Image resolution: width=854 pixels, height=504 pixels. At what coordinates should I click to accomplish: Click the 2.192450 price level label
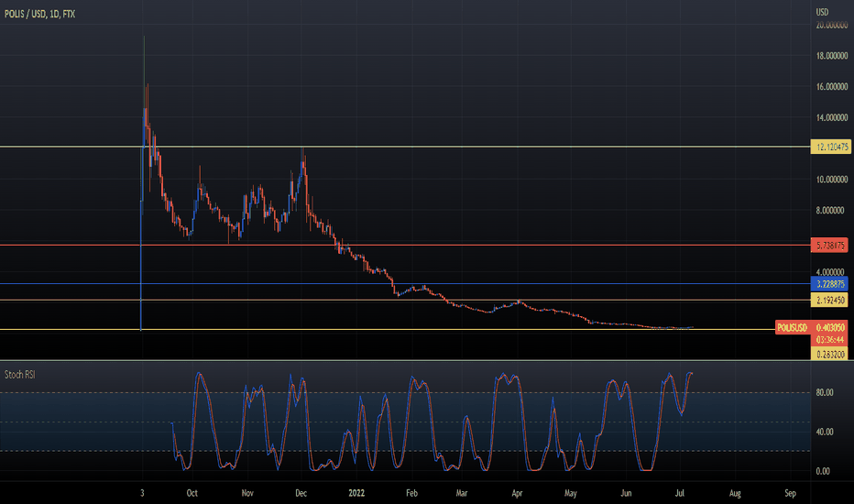[x=829, y=301]
